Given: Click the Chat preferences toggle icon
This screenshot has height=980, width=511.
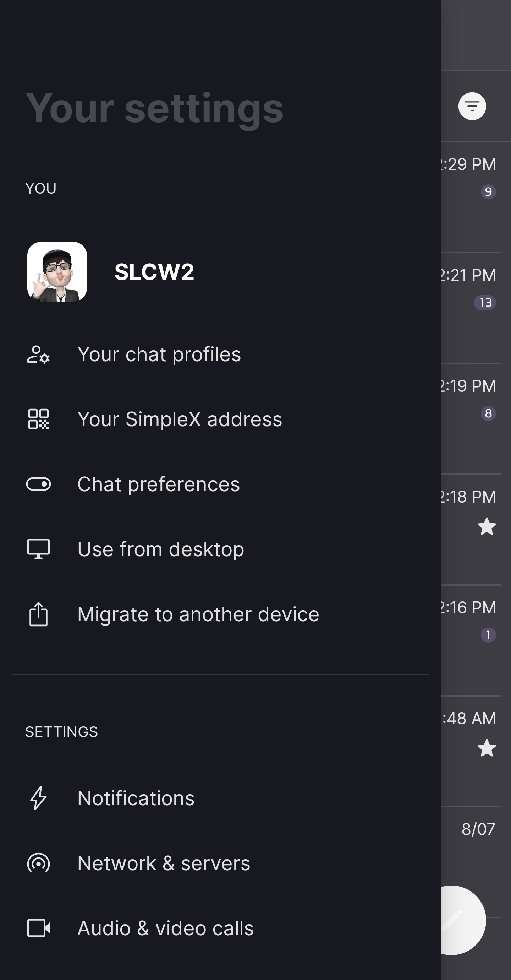Looking at the screenshot, I should point(38,484).
